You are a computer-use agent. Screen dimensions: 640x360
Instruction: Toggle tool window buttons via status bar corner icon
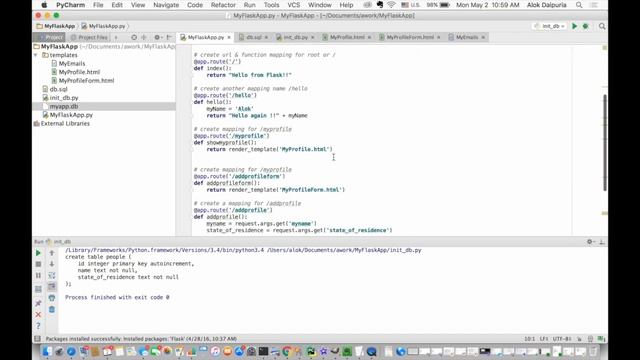(38, 339)
